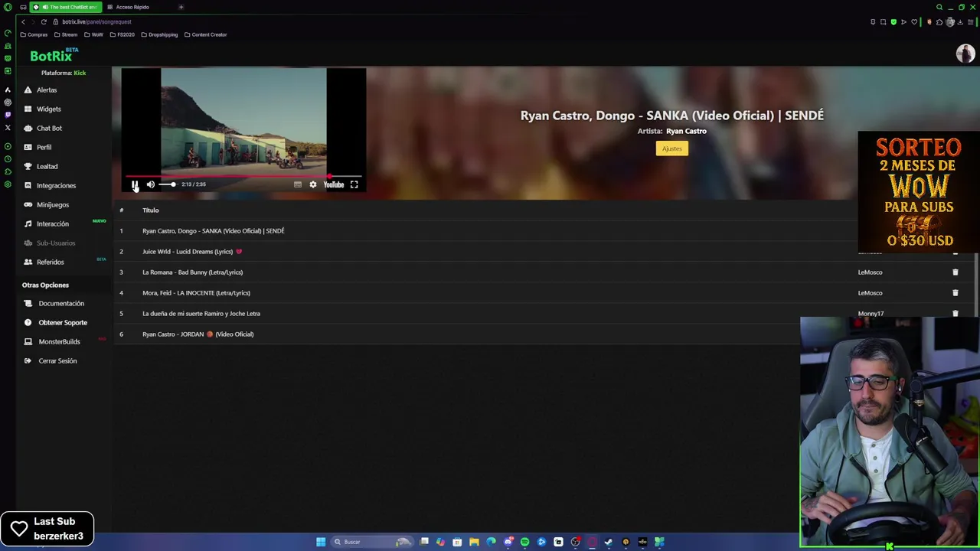The height and width of the screenshot is (551, 980).
Task: Delete Mora, Feid - LA INOCENTE song
Action: tap(955, 292)
